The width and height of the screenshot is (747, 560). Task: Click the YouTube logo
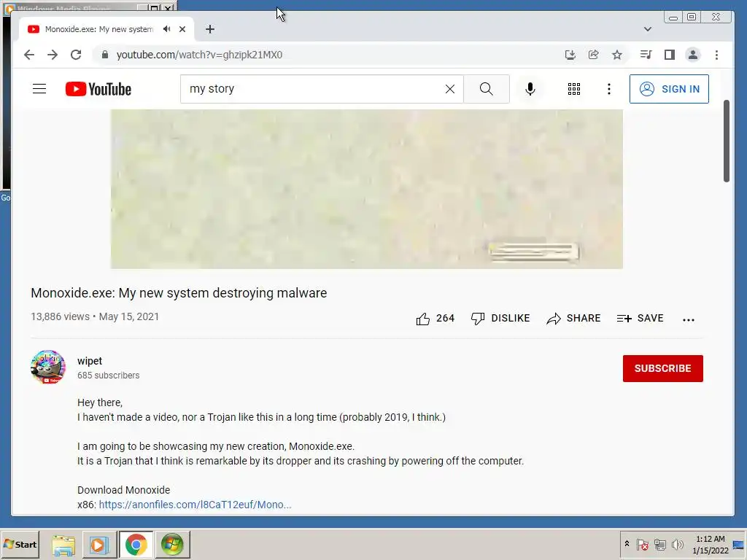(98, 89)
